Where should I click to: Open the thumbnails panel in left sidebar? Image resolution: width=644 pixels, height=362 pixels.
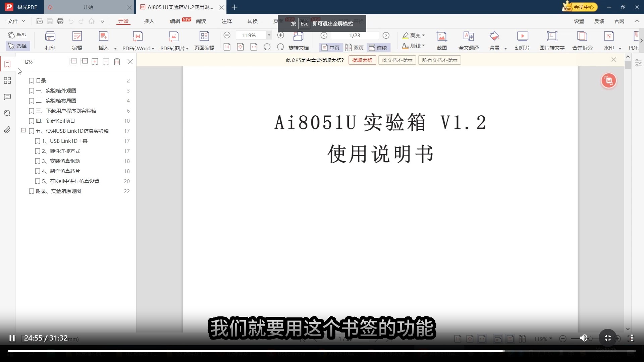coord(7,80)
